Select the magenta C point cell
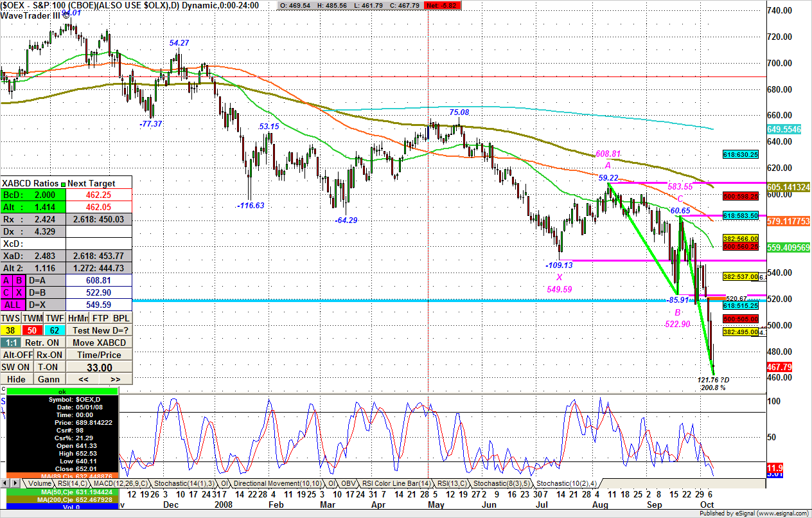The height and width of the screenshot is (518, 812). coord(6,292)
